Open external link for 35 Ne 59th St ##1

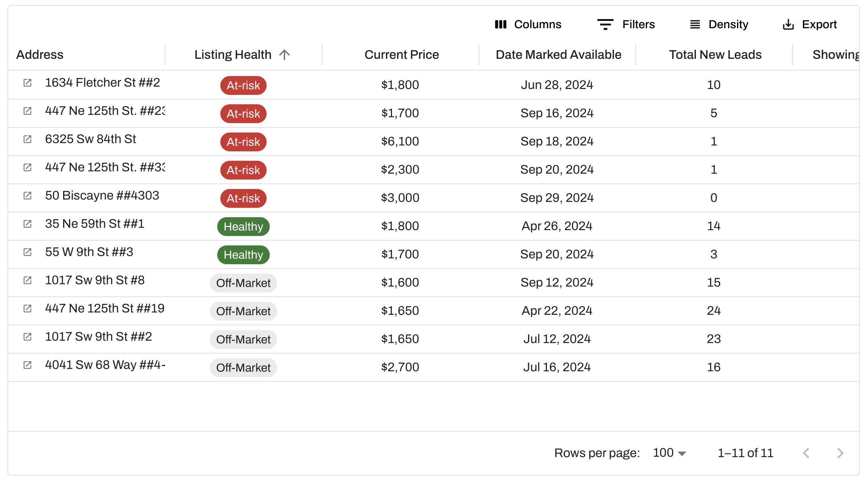27,224
